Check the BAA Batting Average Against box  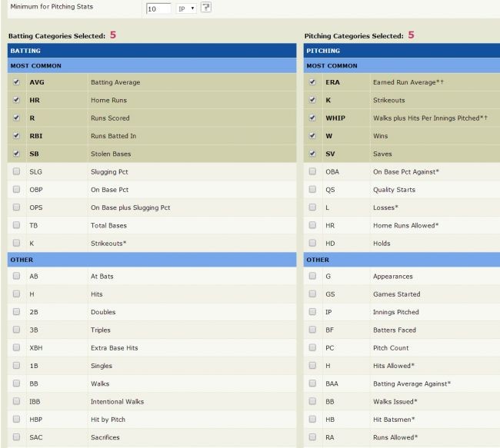[x=312, y=383]
